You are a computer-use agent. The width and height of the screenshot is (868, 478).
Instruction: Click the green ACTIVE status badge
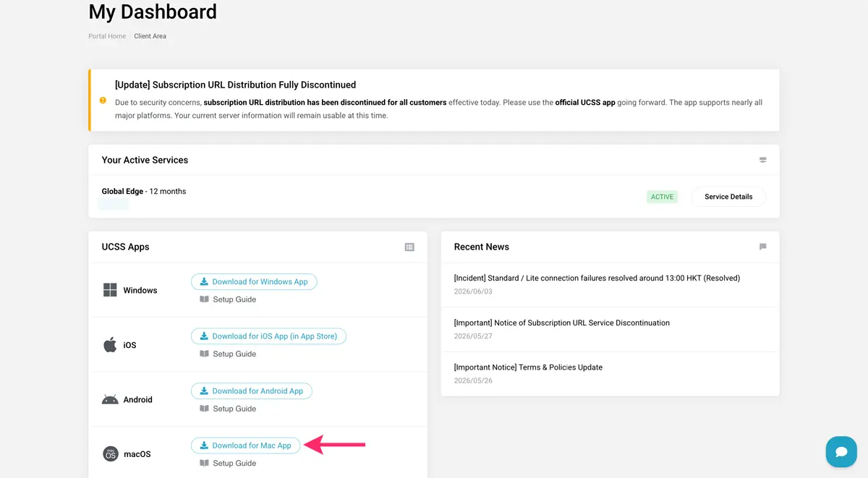click(x=662, y=197)
